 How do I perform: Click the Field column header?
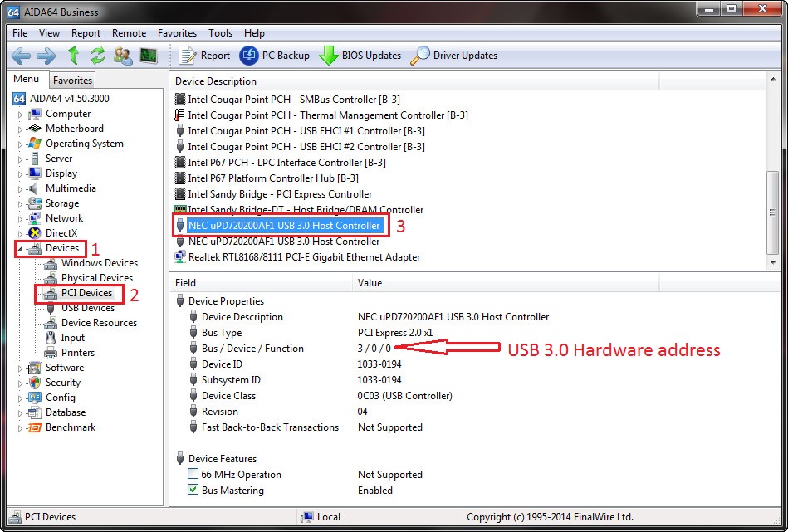(x=262, y=283)
